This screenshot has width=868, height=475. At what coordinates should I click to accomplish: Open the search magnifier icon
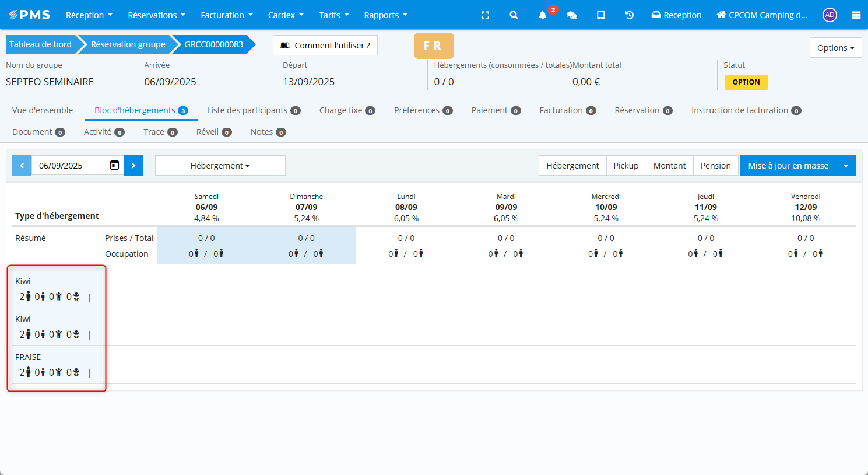pos(514,15)
